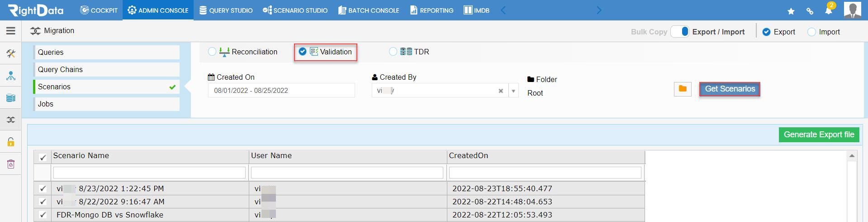Choose the Import radio option

coord(811,32)
